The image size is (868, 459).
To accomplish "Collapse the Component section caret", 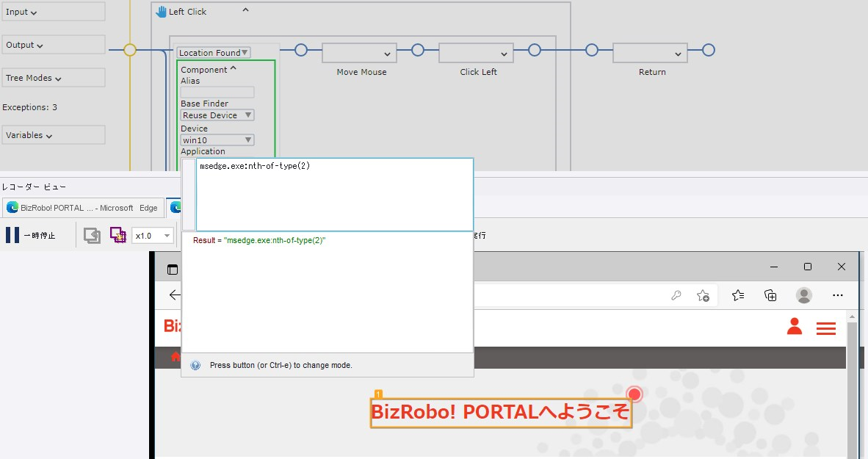I will click(233, 68).
